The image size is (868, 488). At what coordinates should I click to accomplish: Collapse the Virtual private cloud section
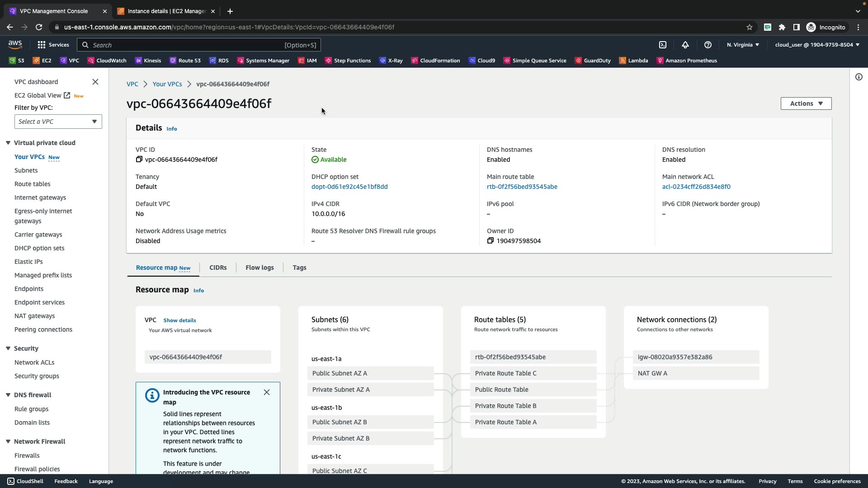tap(8, 143)
